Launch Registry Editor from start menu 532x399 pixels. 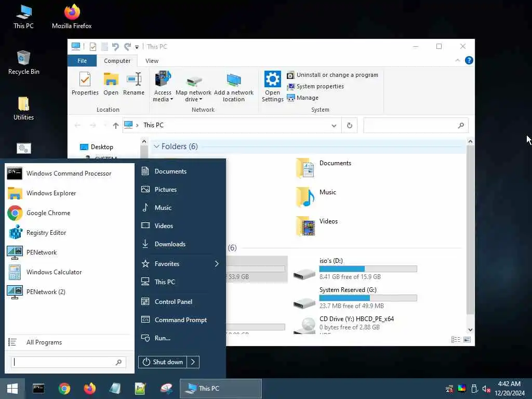tap(69, 233)
